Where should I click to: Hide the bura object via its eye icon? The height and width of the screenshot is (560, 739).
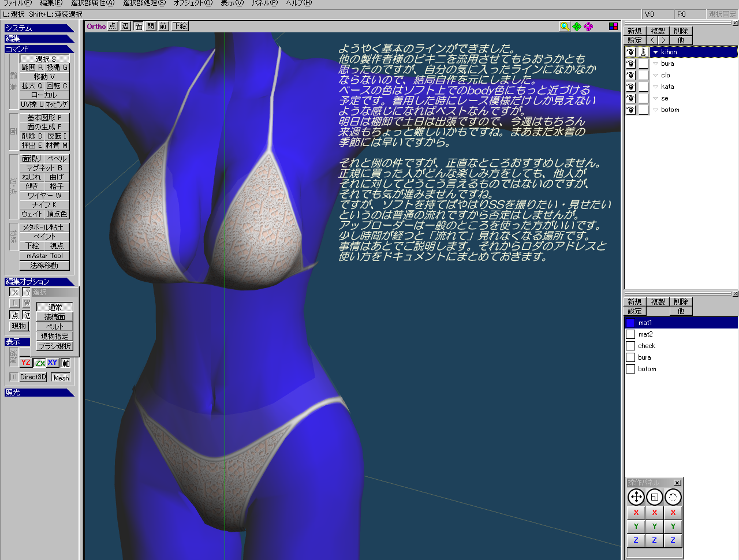(x=630, y=64)
